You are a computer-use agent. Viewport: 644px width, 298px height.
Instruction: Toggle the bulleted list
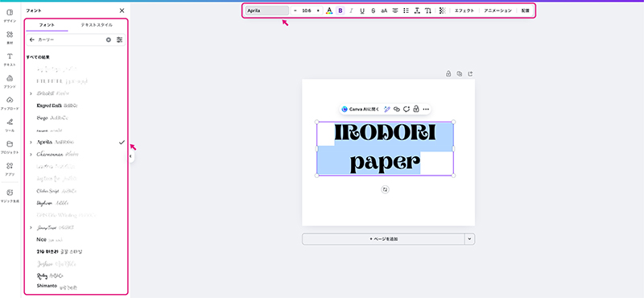(x=407, y=10)
